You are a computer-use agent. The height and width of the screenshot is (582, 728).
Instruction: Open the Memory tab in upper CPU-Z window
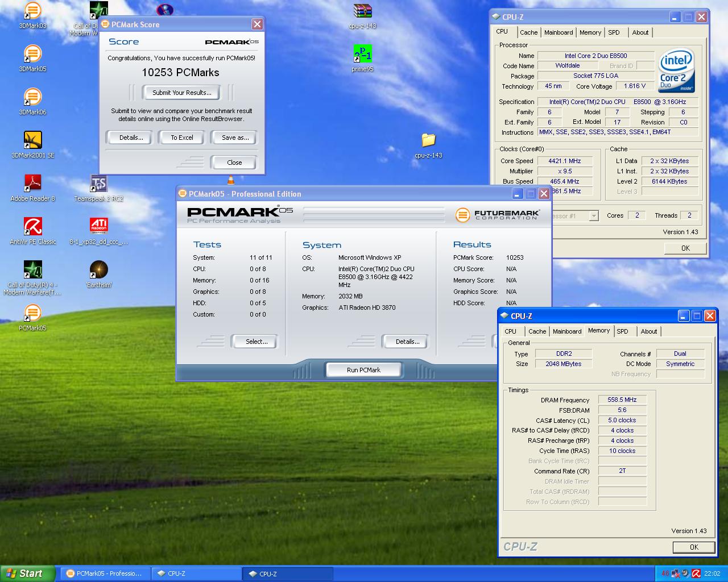click(590, 32)
